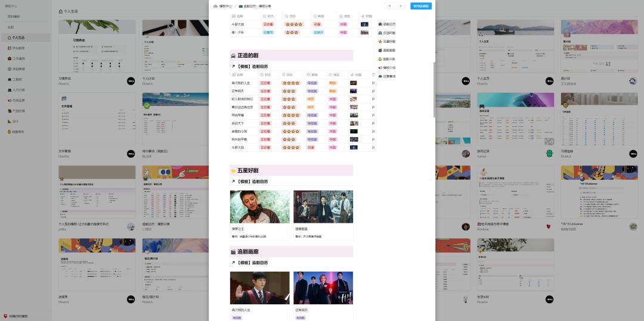Click star rating cell in 亲爱的小孩 row

pos(291,131)
